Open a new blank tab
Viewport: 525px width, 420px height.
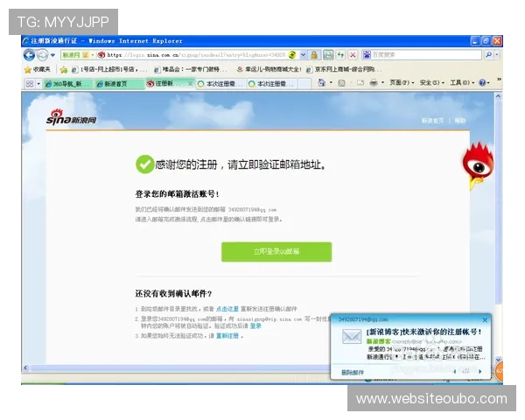pos(304,84)
